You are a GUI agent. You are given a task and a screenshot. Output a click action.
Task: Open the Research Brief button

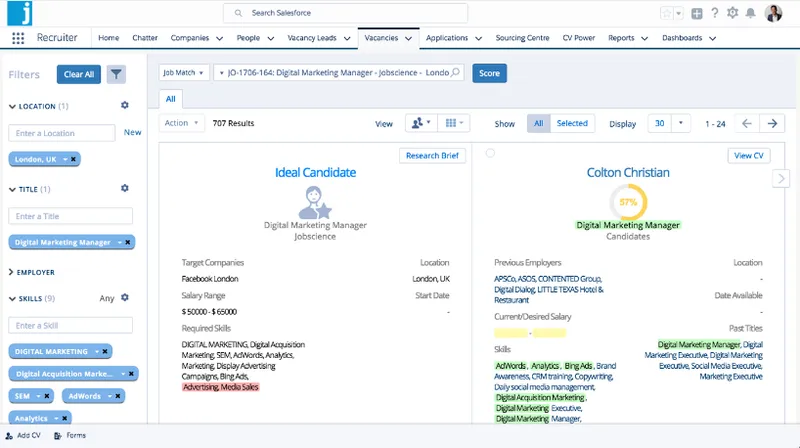(432, 156)
